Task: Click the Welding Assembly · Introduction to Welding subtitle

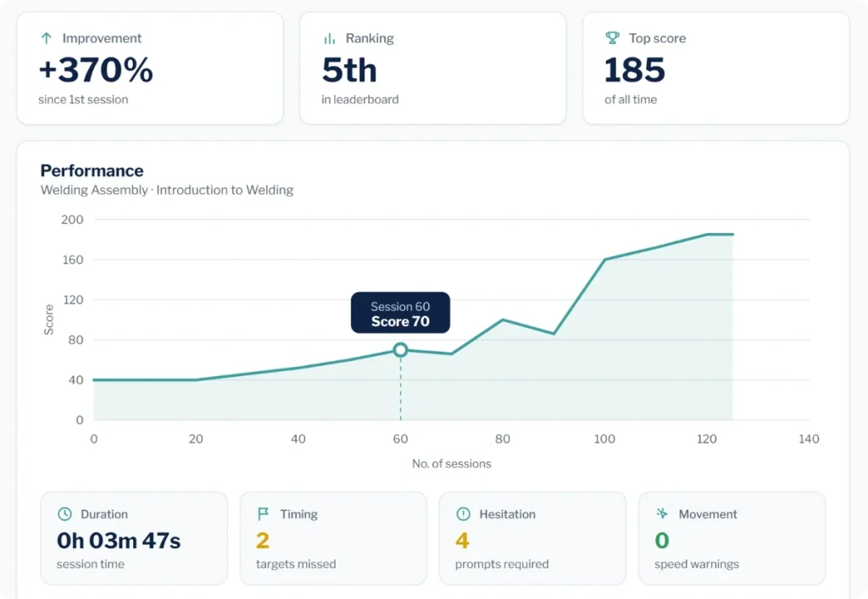Action: 167,190
